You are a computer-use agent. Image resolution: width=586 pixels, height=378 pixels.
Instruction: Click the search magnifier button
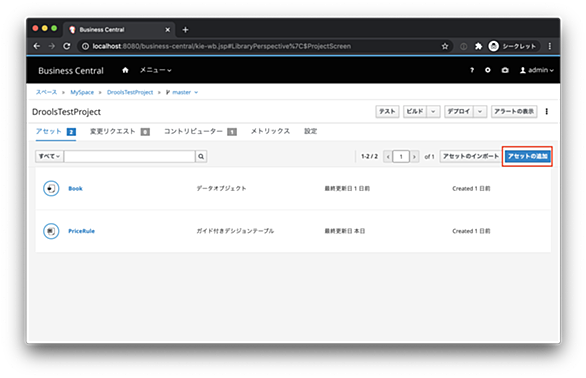tap(201, 156)
